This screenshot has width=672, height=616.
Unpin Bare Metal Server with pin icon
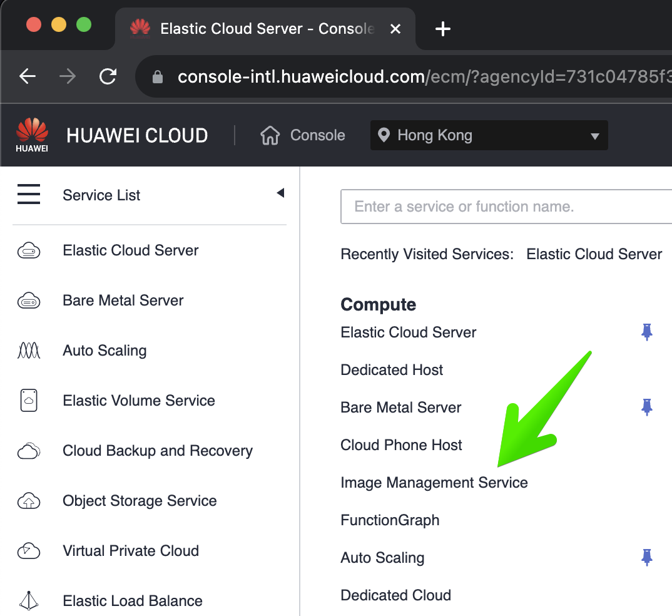coord(647,408)
